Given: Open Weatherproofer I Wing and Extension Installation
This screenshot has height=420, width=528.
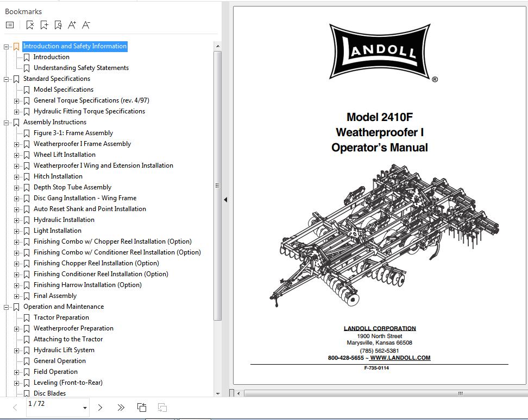Looking at the screenshot, I should click(x=103, y=166).
